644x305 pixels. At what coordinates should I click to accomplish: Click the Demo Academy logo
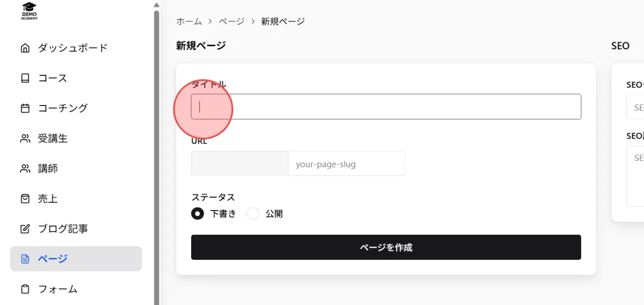[29, 11]
